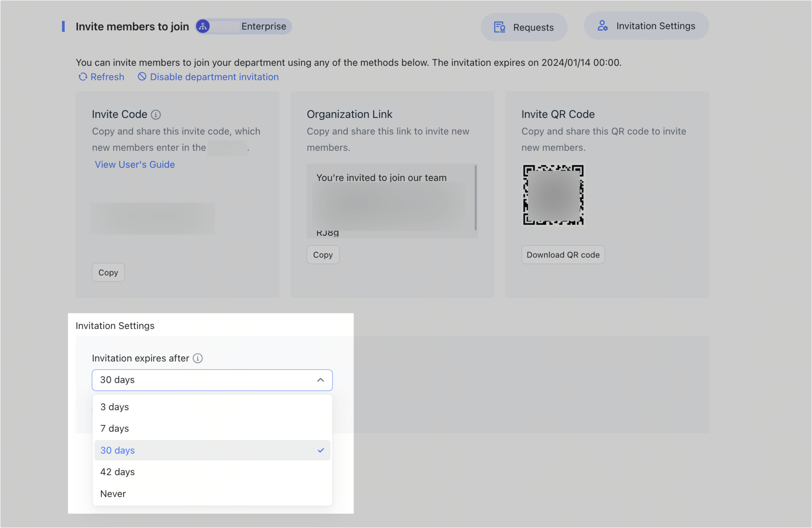Click the Invite Code info icon

click(x=156, y=114)
